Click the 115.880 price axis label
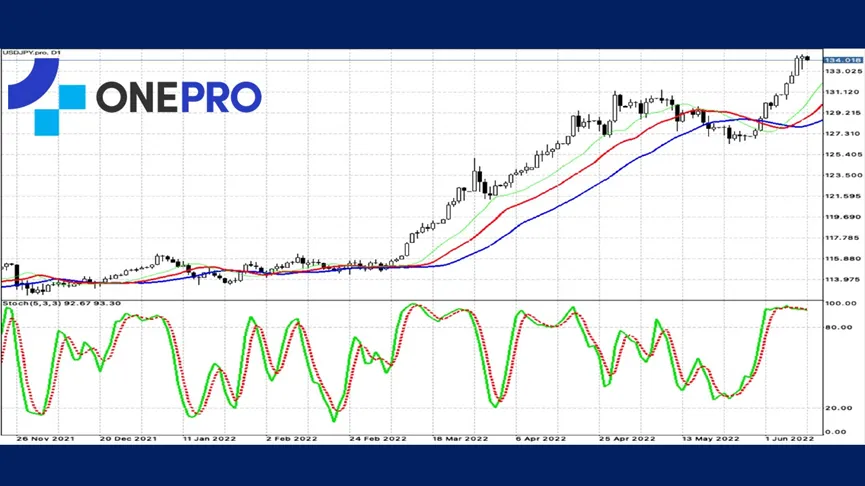The image size is (865, 486). click(843, 258)
